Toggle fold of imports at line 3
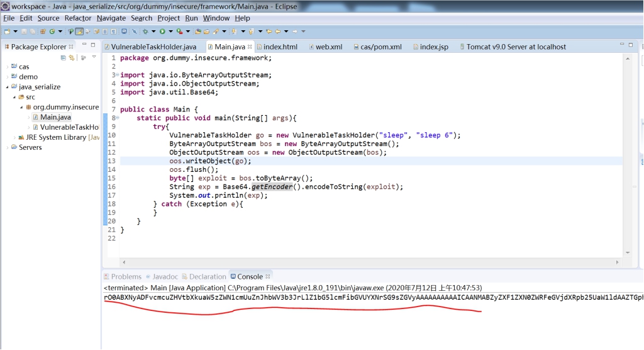Viewport: 644px width, 350px height. click(x=117, y=75)
